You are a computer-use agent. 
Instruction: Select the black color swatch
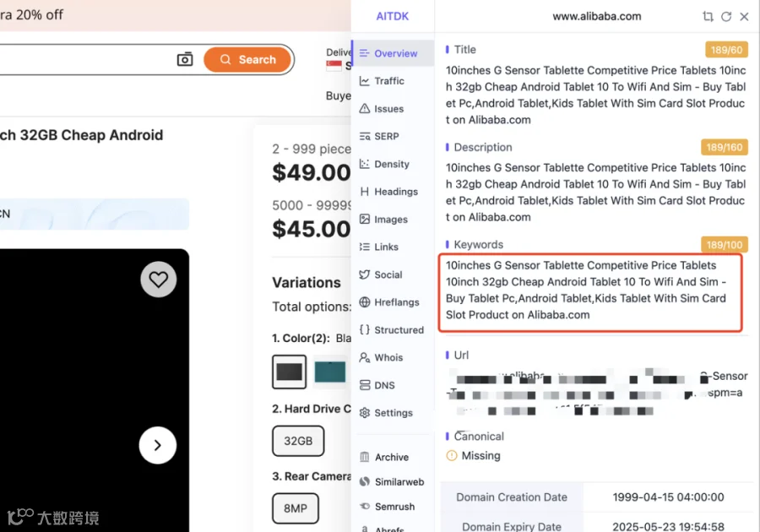(290, 372)
